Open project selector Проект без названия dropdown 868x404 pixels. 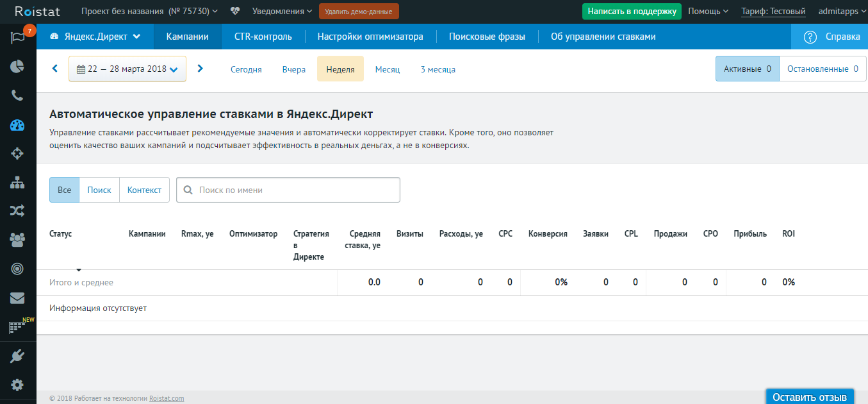[x=149, y=11]
